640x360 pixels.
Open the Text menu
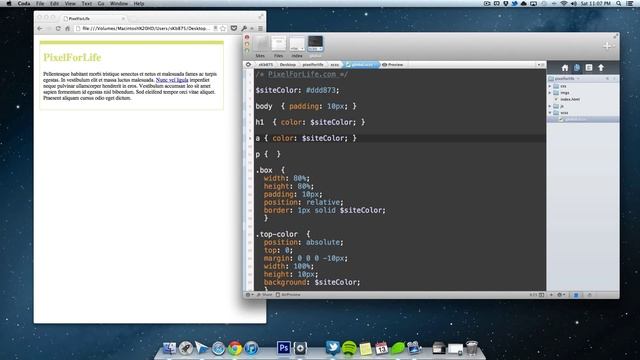(87, 4)
